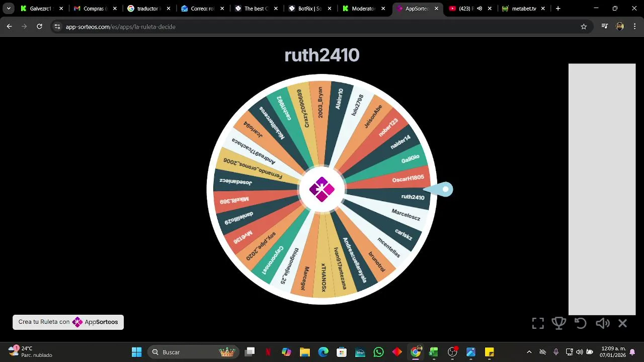Open the clock showing 12:09 a. m.
Image resolution: width=644 pixels, height=362 pixels.
point(614,352)
